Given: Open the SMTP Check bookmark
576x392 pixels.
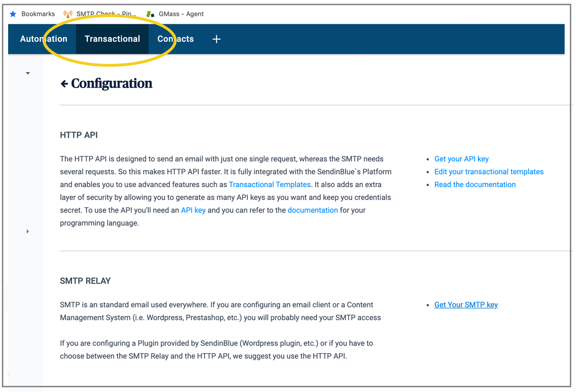Looking at the screenshot, I should [x=100, y=14].
